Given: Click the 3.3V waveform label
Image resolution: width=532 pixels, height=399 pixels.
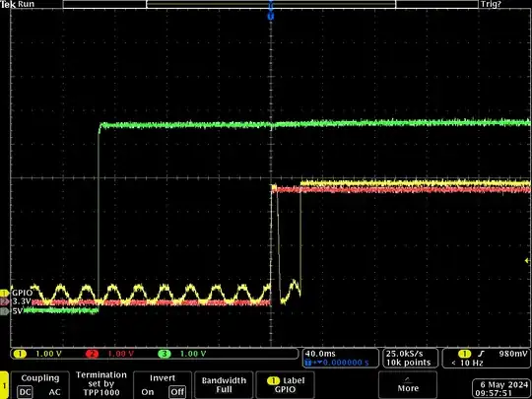Looking at the screenshot, I should pyautogui.click(x=22, y=301).
